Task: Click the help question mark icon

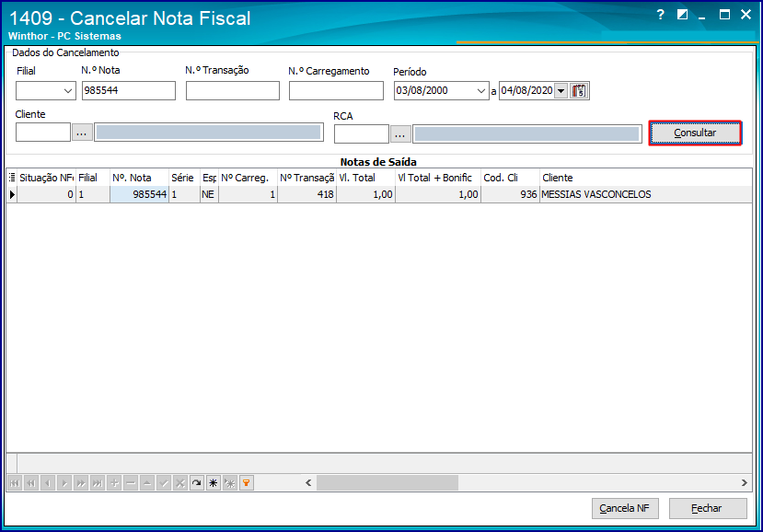Action: pyautogui.click(x=660, y=15)
